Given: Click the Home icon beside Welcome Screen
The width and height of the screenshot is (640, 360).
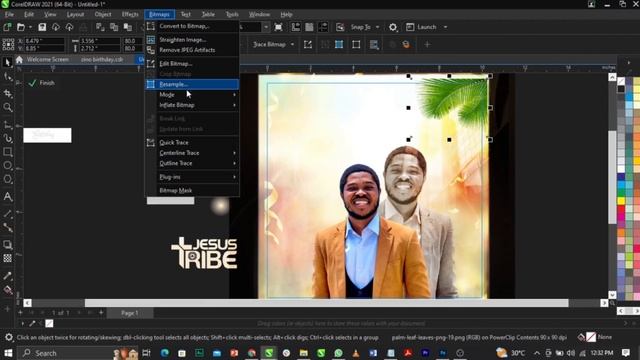Looking at the screenshot, I should pyautogui.click(x=19, y=60).
